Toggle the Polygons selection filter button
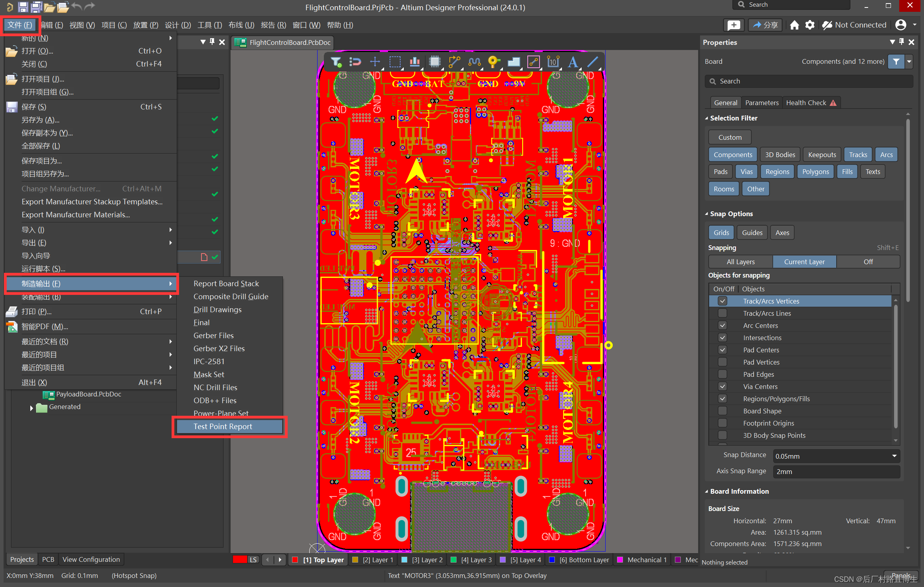Viewport: 924px width, 587px height. pyautogui.click(x=815, y=172)
